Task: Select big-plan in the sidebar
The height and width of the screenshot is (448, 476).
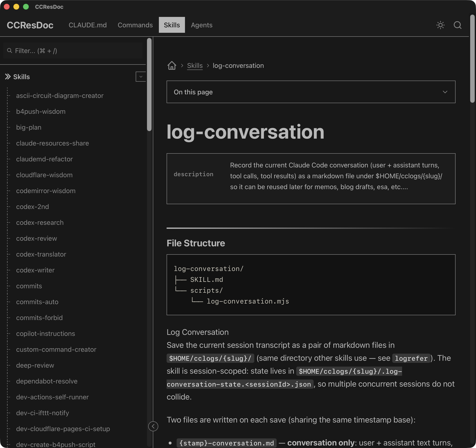Action: point(29,127)
